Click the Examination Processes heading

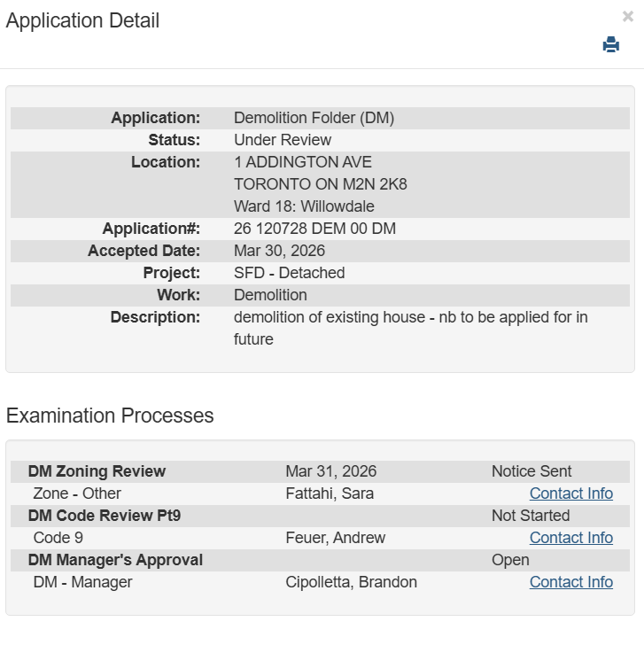pos(110,416)
